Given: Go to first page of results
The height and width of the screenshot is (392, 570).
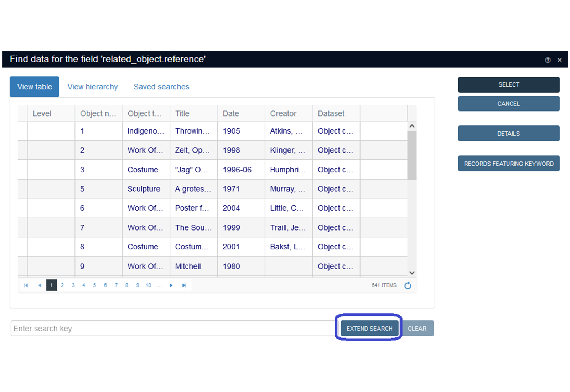Looking at the screenshot, I should 26,285.
